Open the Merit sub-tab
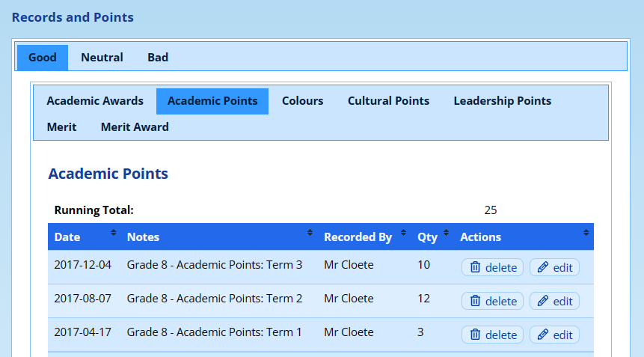Screen dimensions: 644x357 point(61,127)
